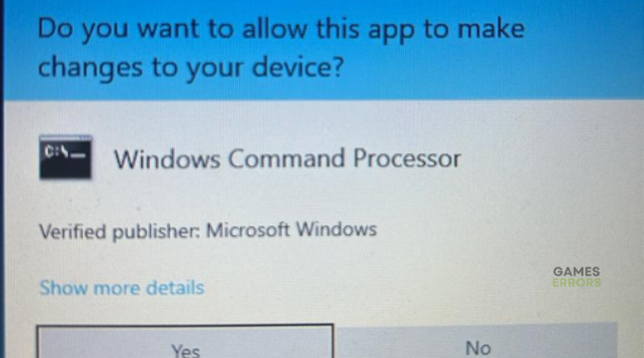
Task: Click the word "app" in the blue heading
Action: point(391,32)
